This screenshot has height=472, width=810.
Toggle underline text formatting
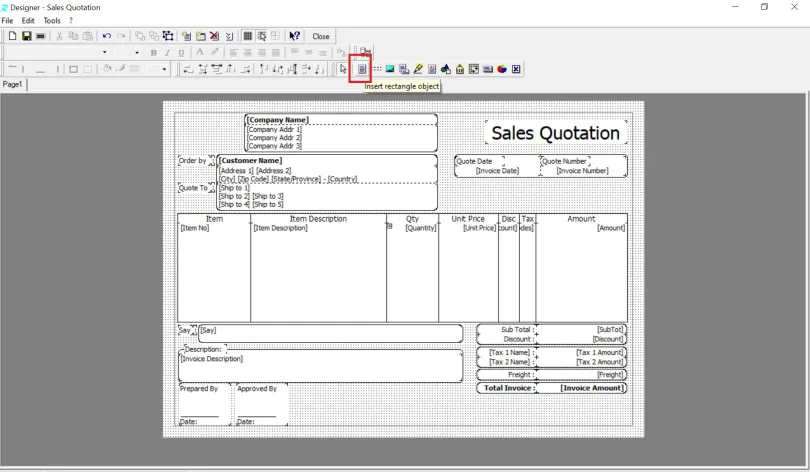tap(181, 53)
